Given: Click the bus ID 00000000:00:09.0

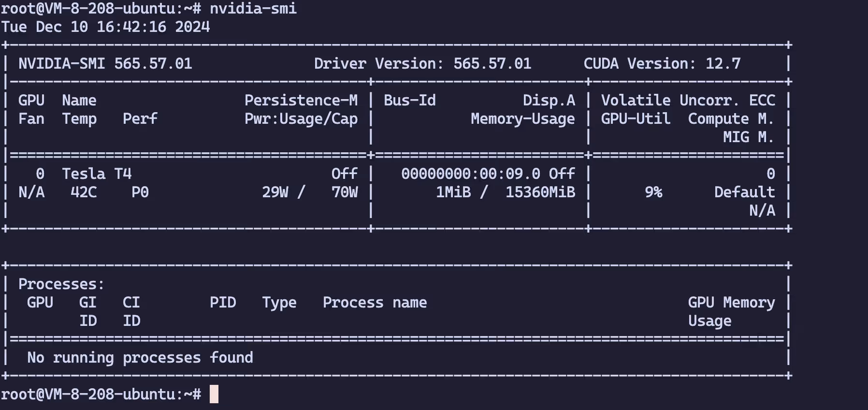Looking at the screenshot, I should [470, 174].
